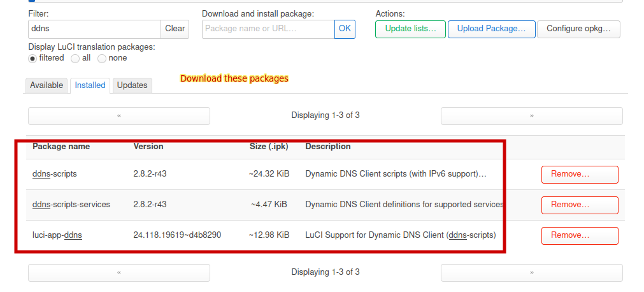The height and width of the screenshot is (292, 644).
Task: Focus the Package name or URL field
Action: pos(268,29)
